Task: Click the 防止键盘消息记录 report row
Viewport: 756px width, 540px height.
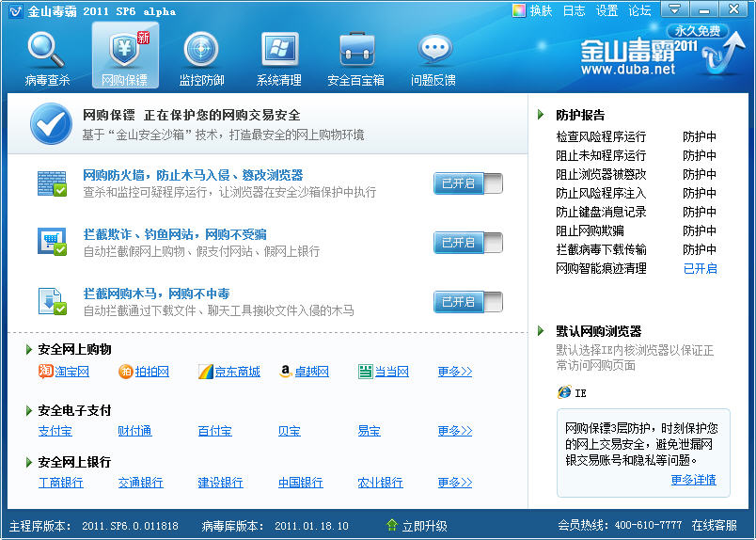Action: 636,212
